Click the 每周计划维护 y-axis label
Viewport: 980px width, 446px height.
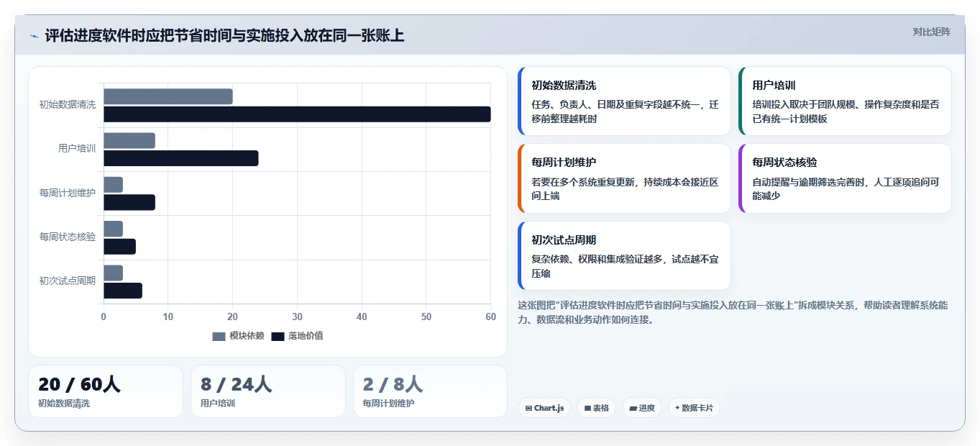[68, 193]
